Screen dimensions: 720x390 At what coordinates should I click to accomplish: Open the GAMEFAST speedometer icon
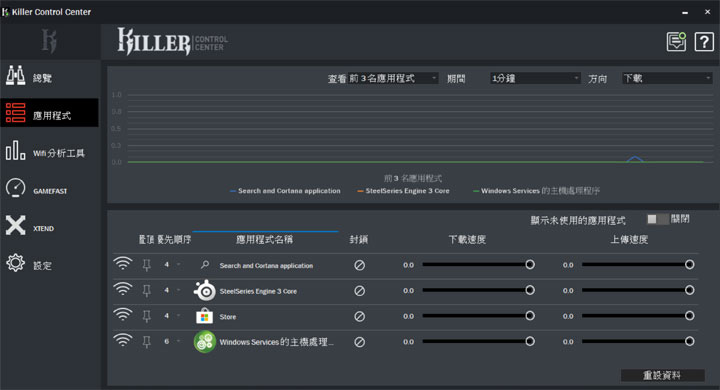[15, 188]
